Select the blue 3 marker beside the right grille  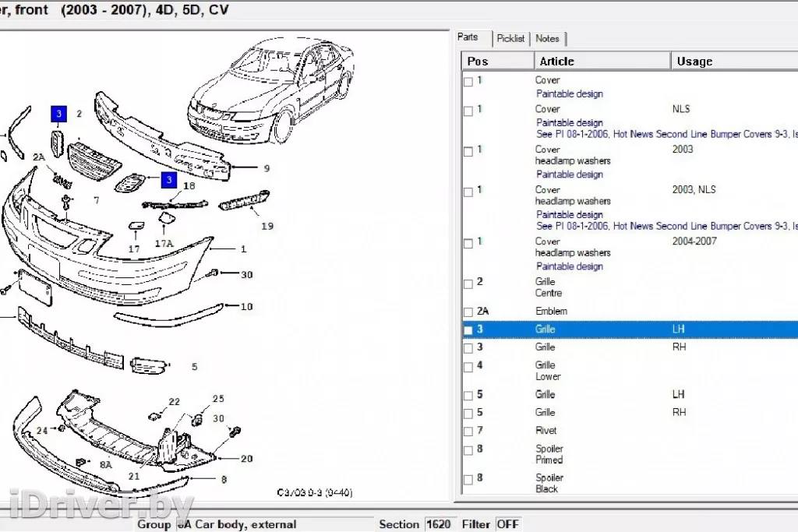point(169,179)
